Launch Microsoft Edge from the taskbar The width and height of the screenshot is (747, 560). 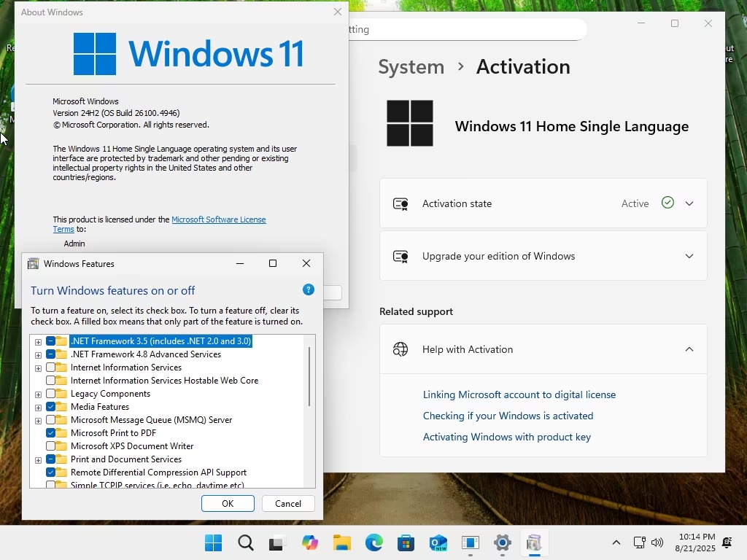click(374, 542)
